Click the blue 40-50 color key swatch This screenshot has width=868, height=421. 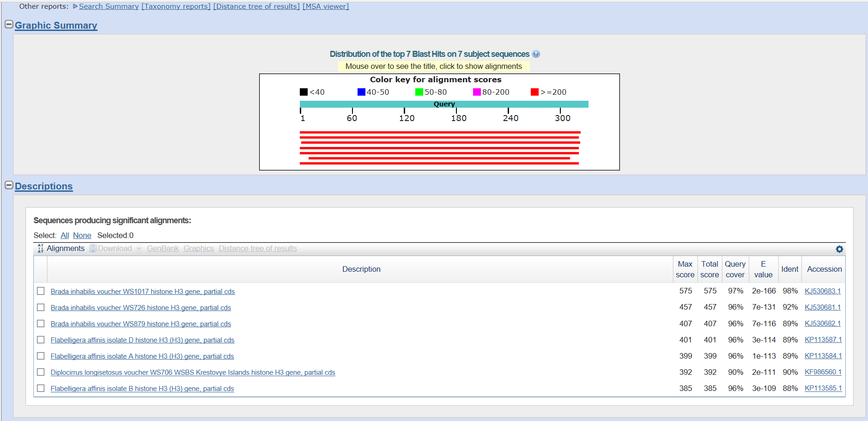[361, 92]
